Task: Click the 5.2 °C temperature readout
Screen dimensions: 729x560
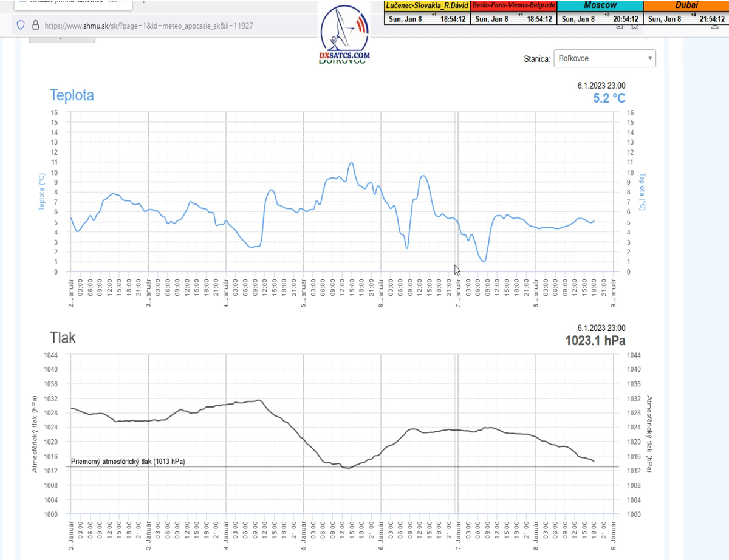Action: pos(609,98)
